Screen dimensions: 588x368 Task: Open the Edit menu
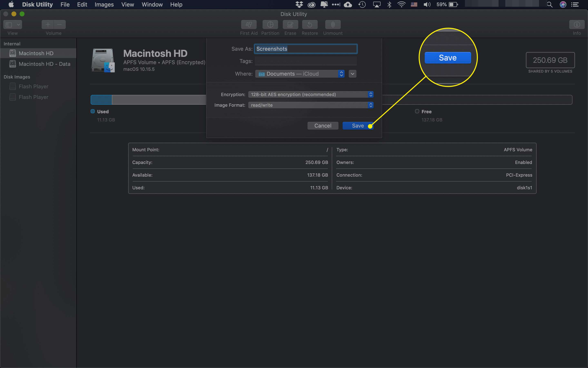tap(82, 4)
